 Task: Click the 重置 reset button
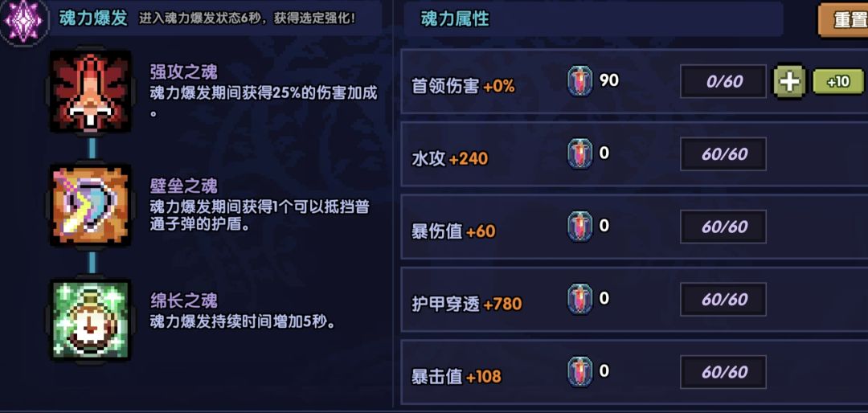pyautogui.click(x=844, y=20)
